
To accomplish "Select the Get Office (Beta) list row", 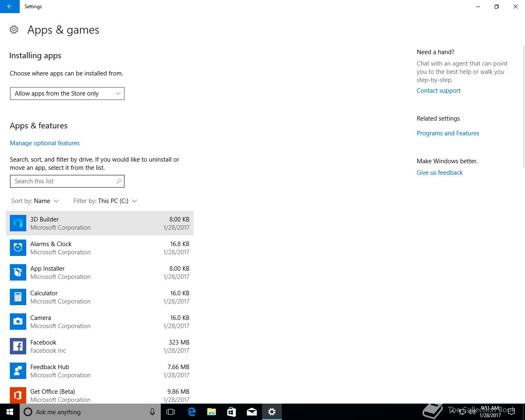I will [100, 394].
